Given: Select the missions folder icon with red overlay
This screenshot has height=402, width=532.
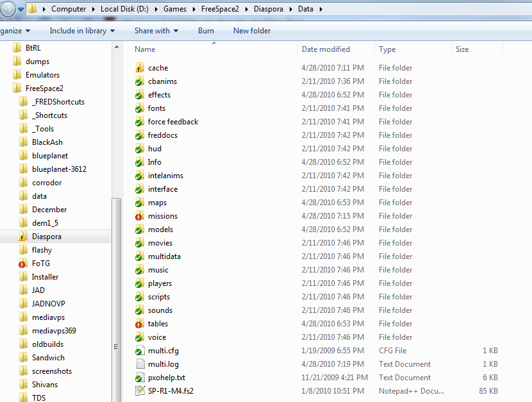Looking at the screenshot, I should (140, 216).
